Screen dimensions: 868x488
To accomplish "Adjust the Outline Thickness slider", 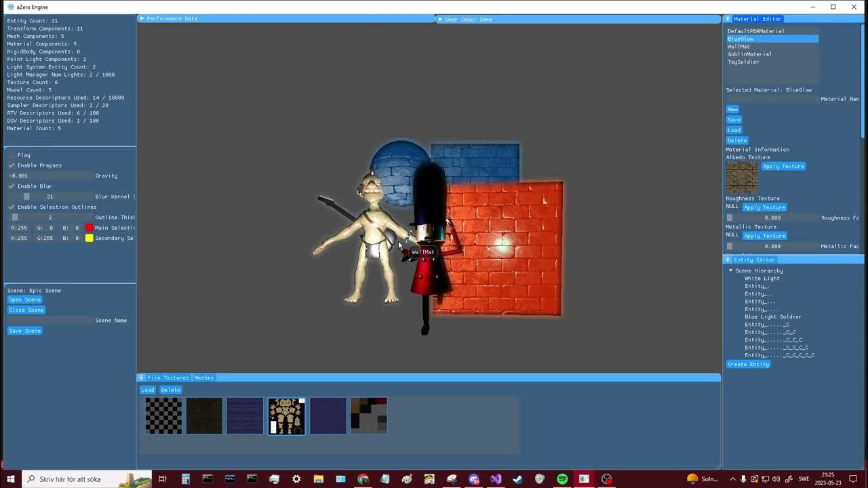I will (50, 218).
